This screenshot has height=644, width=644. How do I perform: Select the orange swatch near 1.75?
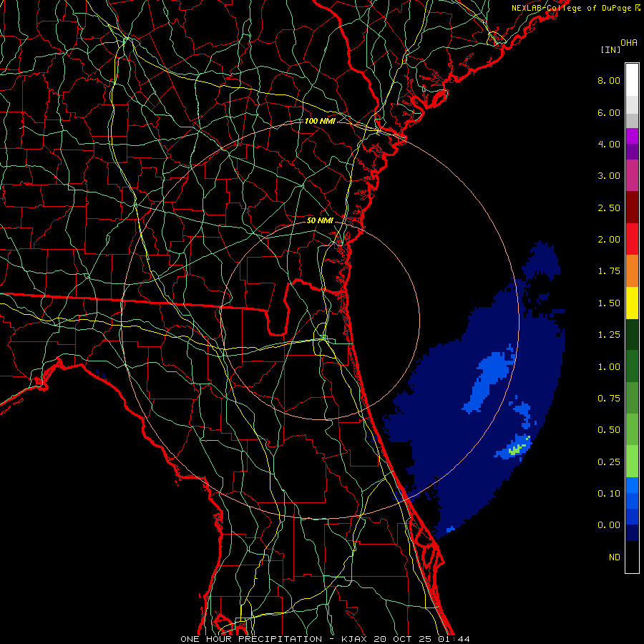pos(632,270)
